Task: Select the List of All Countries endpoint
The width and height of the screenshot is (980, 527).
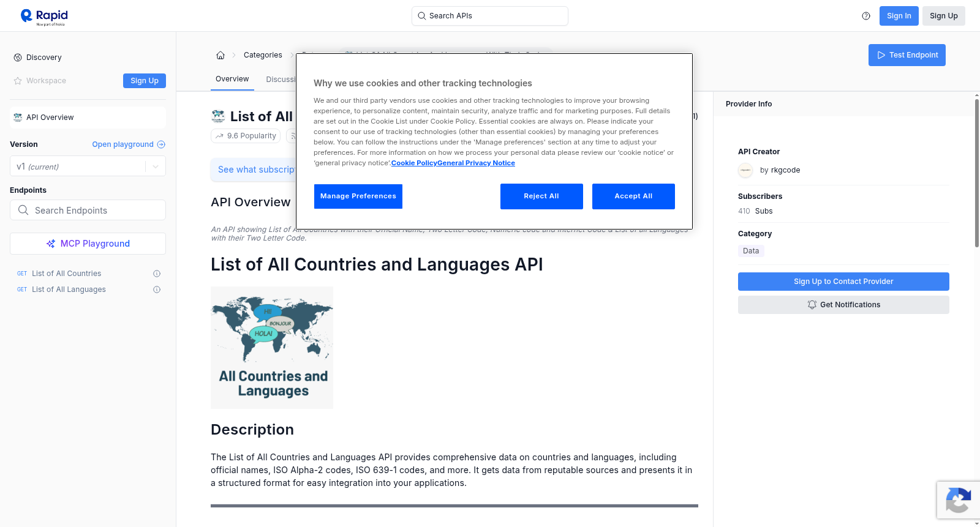Action: [67, 274]
